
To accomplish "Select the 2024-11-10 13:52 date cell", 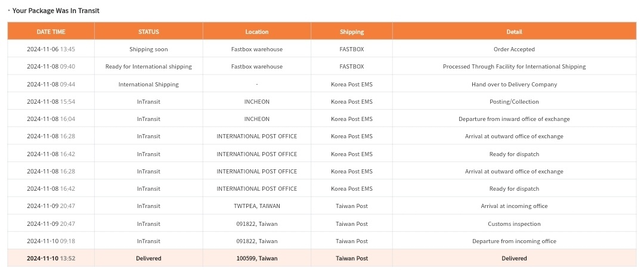I will click(x=51, y=259).
